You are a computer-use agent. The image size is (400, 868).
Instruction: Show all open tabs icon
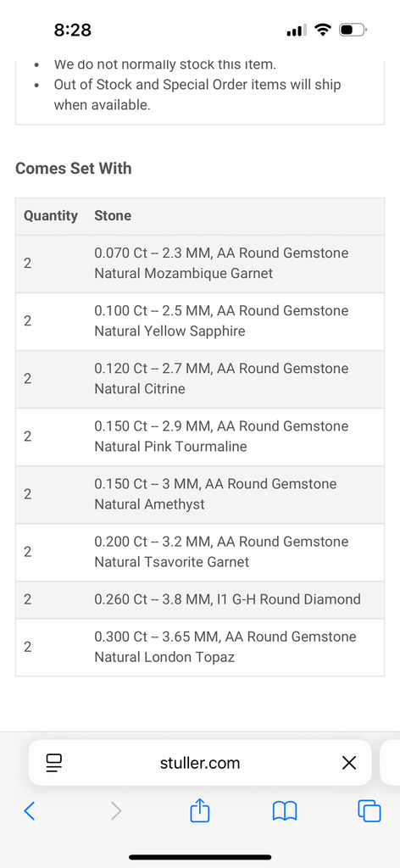[x=369, y=811]
